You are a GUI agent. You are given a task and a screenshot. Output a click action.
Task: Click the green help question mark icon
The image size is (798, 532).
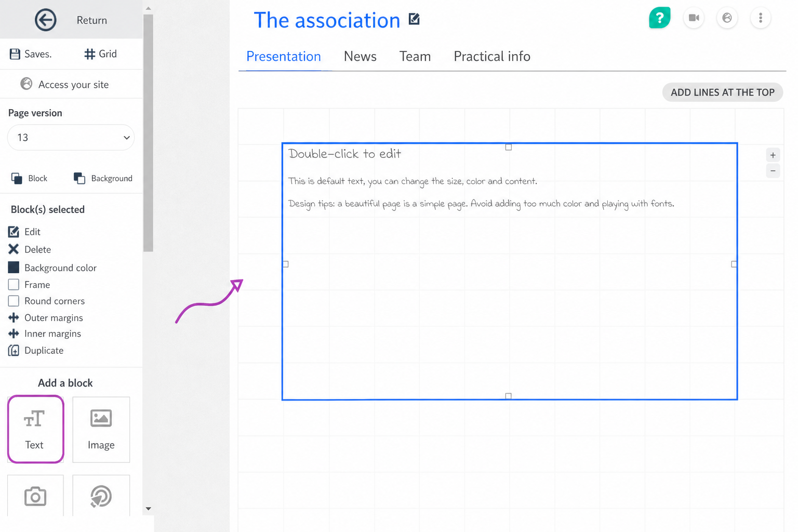coord(660,18)
